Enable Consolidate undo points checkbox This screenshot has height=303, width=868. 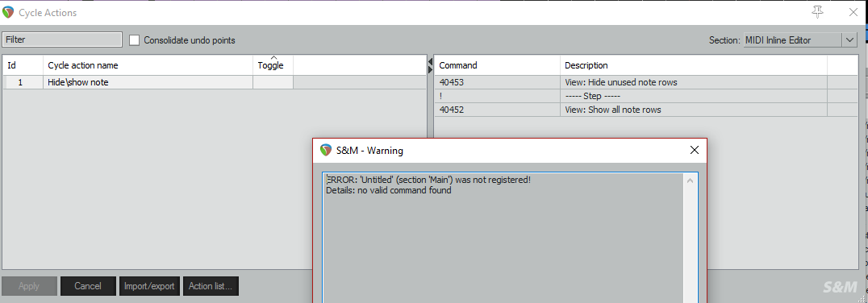134,39
